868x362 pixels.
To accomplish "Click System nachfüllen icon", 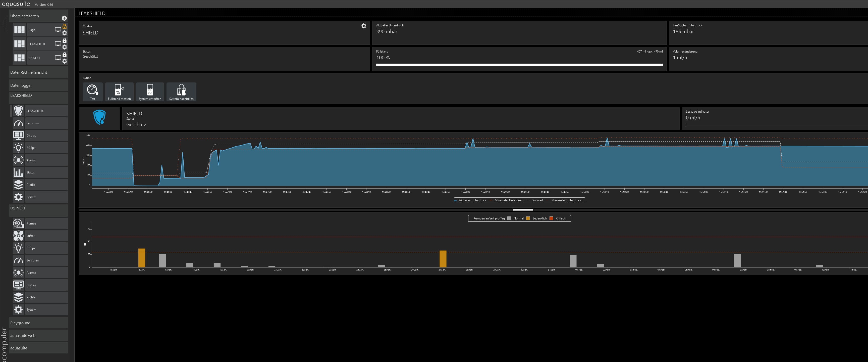I will tap(181, 90).
